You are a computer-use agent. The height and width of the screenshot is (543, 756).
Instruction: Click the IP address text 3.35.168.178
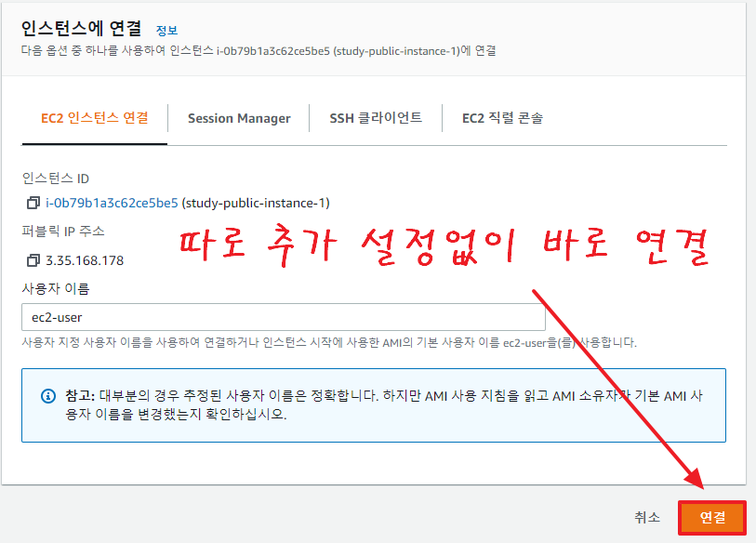[85, 260]
